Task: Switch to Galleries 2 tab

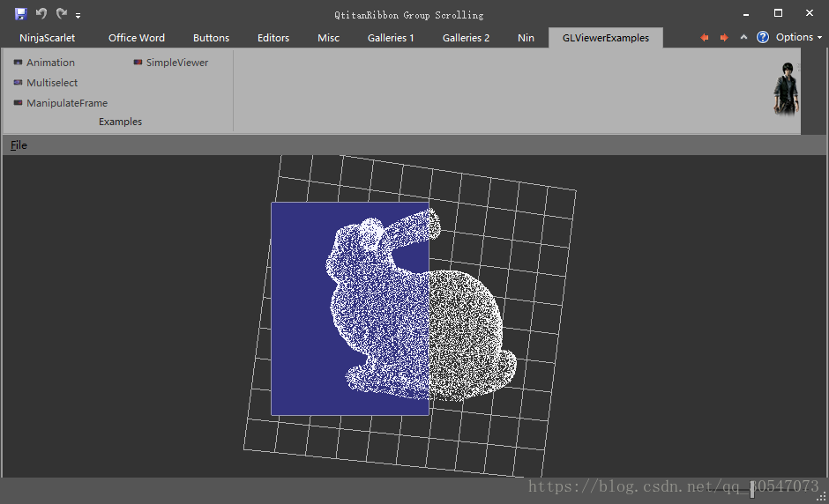Action: [x=466, y=38]
